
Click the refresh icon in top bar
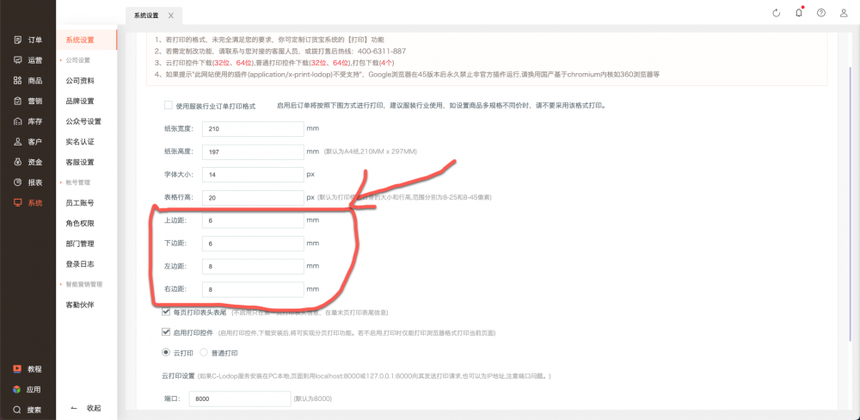tap(776, 13)
